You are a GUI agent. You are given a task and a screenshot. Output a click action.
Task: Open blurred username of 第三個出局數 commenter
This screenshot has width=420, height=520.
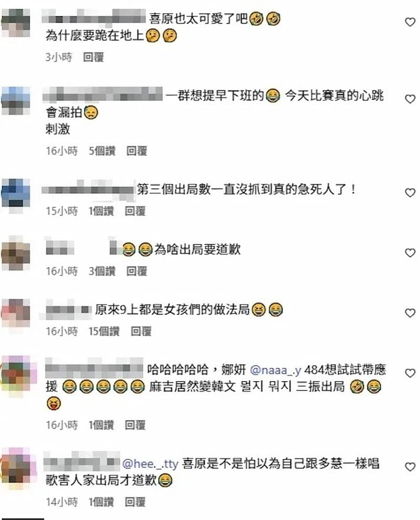coord(89,190)
